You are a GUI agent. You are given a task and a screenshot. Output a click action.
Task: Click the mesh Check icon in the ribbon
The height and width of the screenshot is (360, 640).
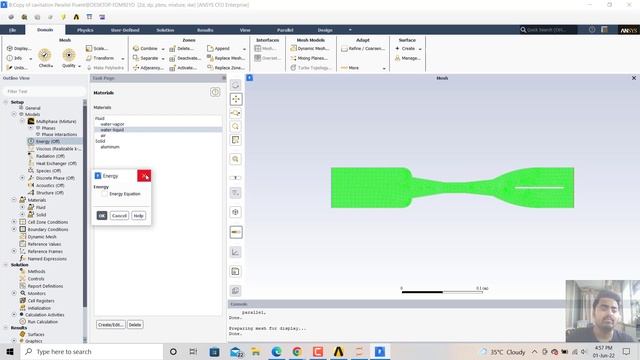(45, 55)
